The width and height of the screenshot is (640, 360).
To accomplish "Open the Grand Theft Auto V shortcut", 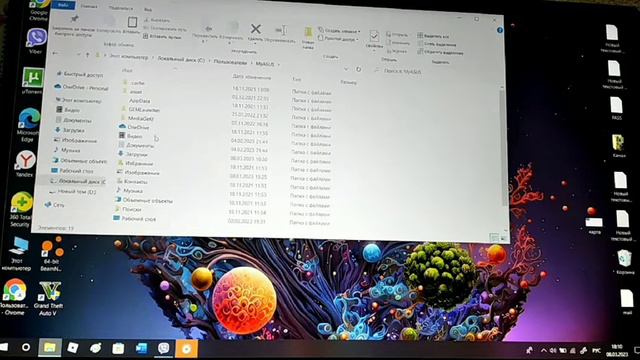I will tap(49, 298).
